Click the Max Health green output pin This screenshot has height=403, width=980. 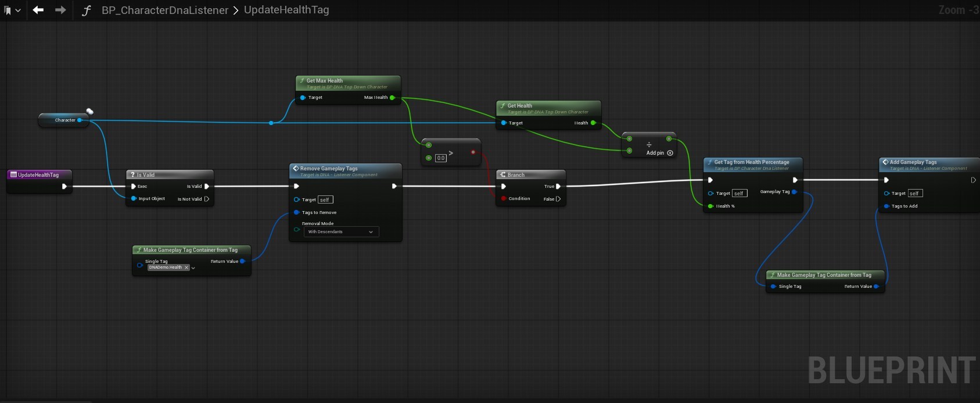pyautogui.click(x=392, y=98)
